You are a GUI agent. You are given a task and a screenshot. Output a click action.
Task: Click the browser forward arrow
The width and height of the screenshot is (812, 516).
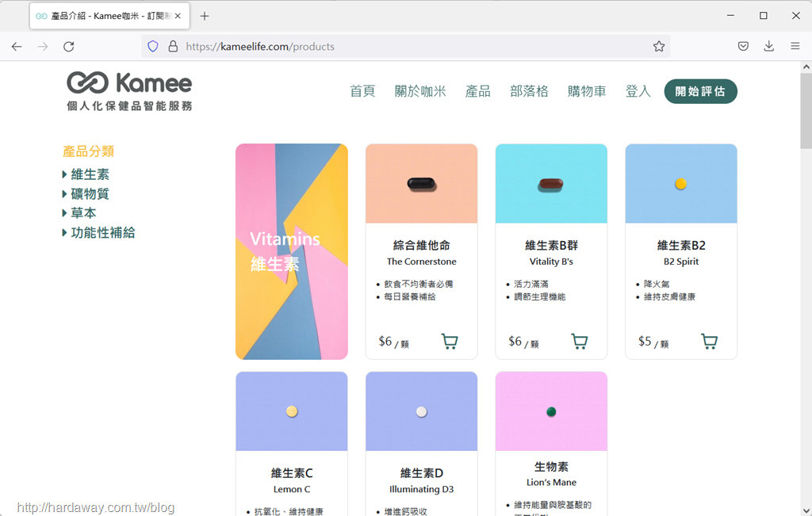pos(43,47)
